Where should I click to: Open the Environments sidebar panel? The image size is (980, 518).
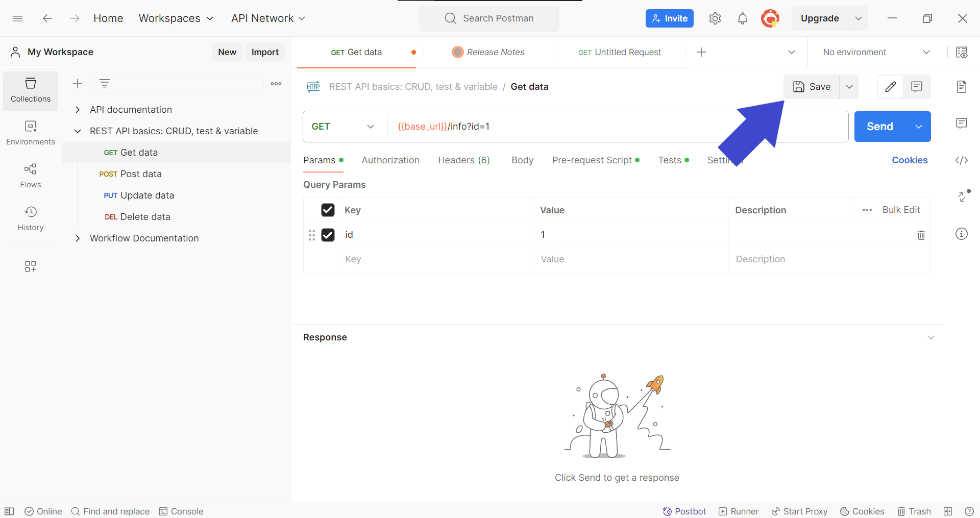click(x=31, y=133)
